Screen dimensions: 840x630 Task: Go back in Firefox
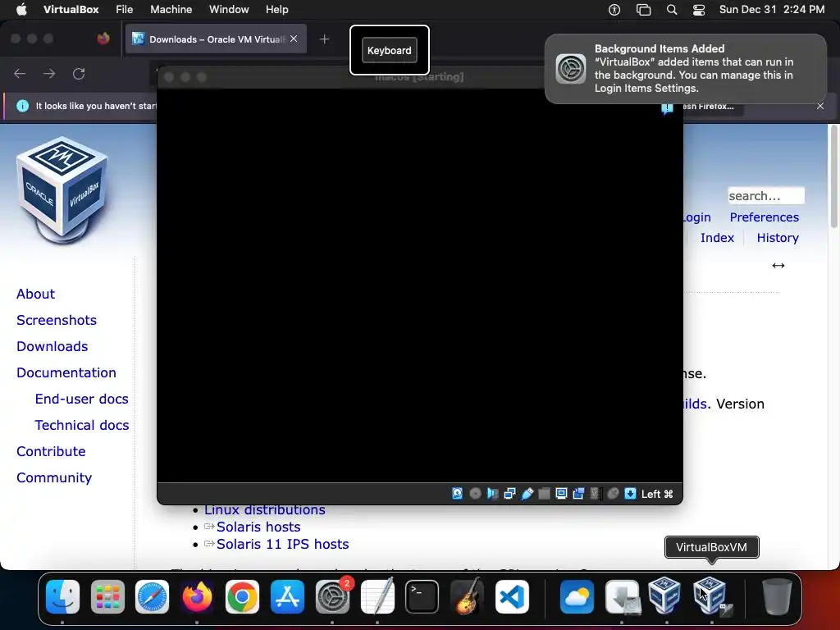[20, 73]
